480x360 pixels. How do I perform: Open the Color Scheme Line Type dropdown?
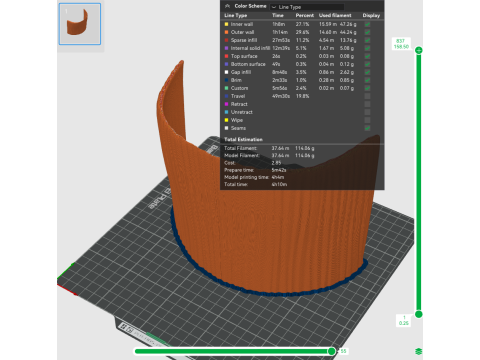(307, 7)
